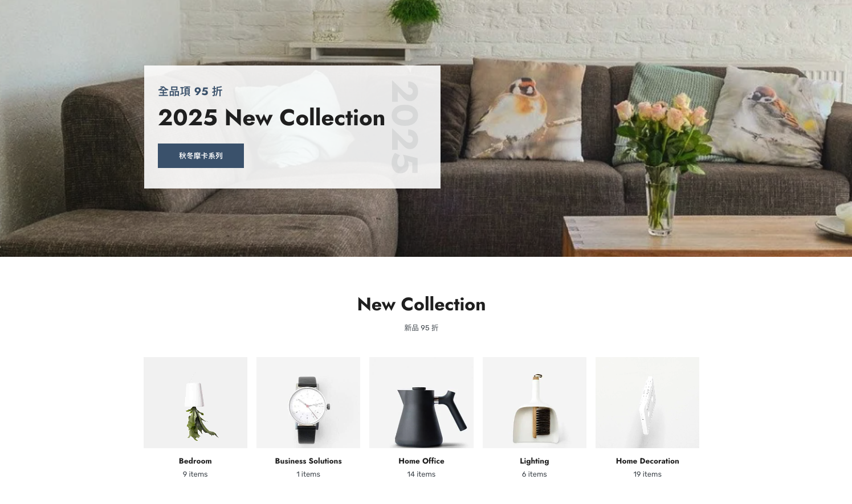852x504 pixels.
Task: Click the 6 items count under Lighting
Action: click(x=535, y=474)
